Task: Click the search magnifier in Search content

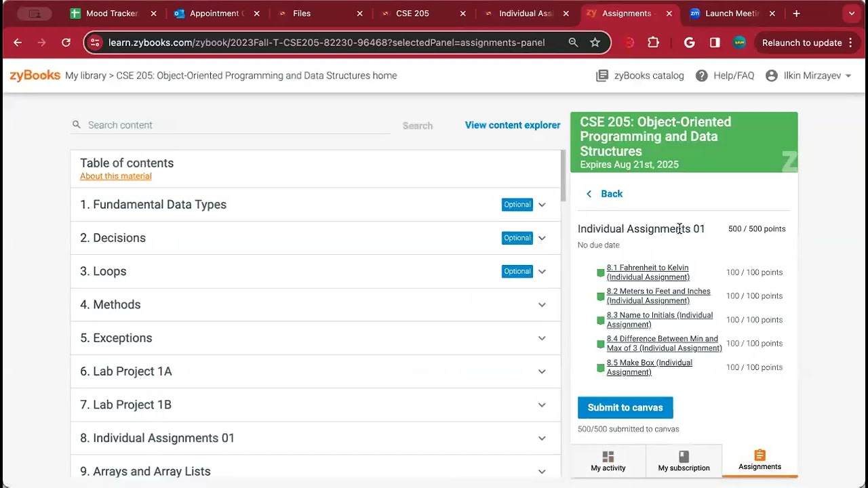Action: (77, 125)
